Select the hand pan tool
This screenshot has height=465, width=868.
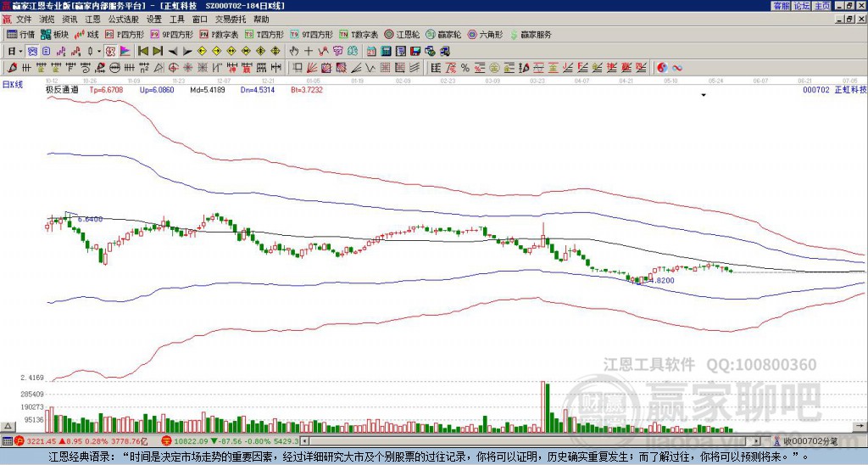[x=294, y=51]
